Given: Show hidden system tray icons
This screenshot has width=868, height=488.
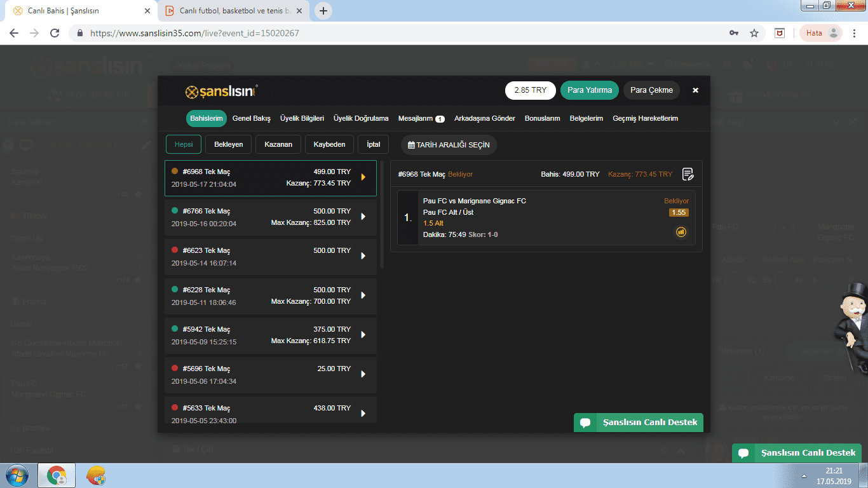Looking at the screenshot, I should click(804, 475).
